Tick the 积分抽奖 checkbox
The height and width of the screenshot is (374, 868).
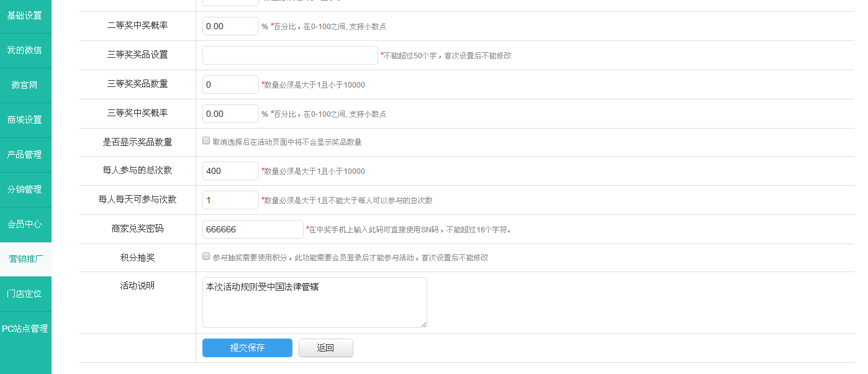(x=206, y=256)
